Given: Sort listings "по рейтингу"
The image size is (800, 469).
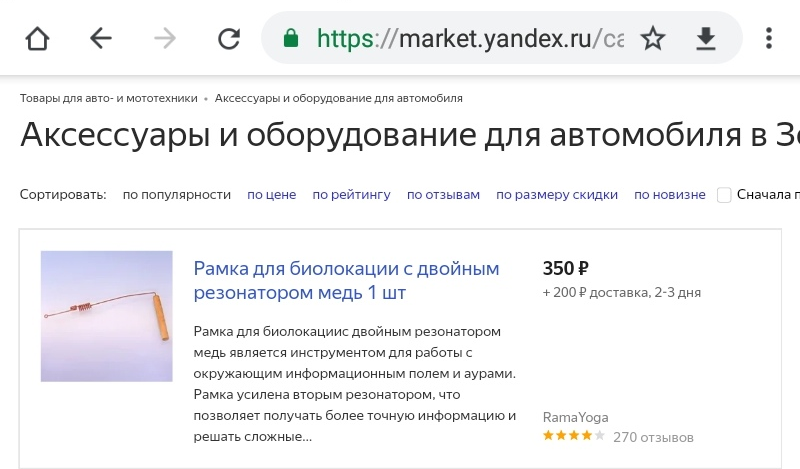Looking at the screenshot, I should click(351, 195).
